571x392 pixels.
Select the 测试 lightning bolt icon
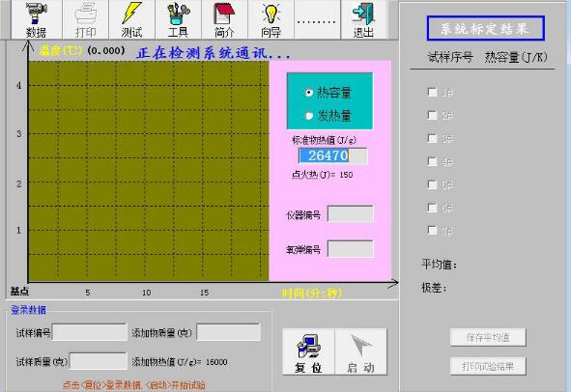coord(131,19)
